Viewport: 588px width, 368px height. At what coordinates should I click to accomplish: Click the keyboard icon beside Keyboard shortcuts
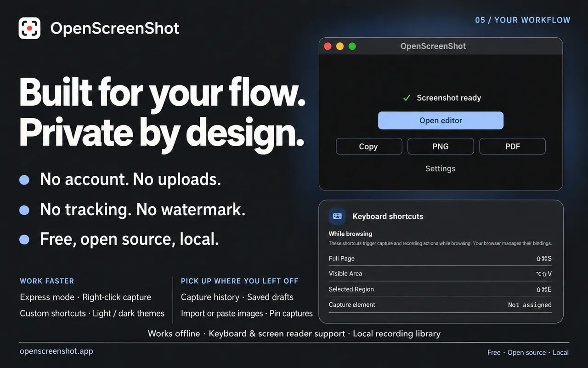coord(337,216)
